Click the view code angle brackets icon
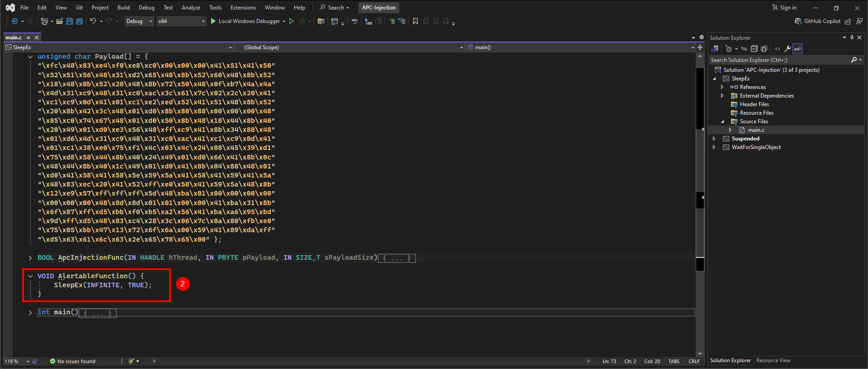This screenshot has width=868, height=369. [777, 49]
